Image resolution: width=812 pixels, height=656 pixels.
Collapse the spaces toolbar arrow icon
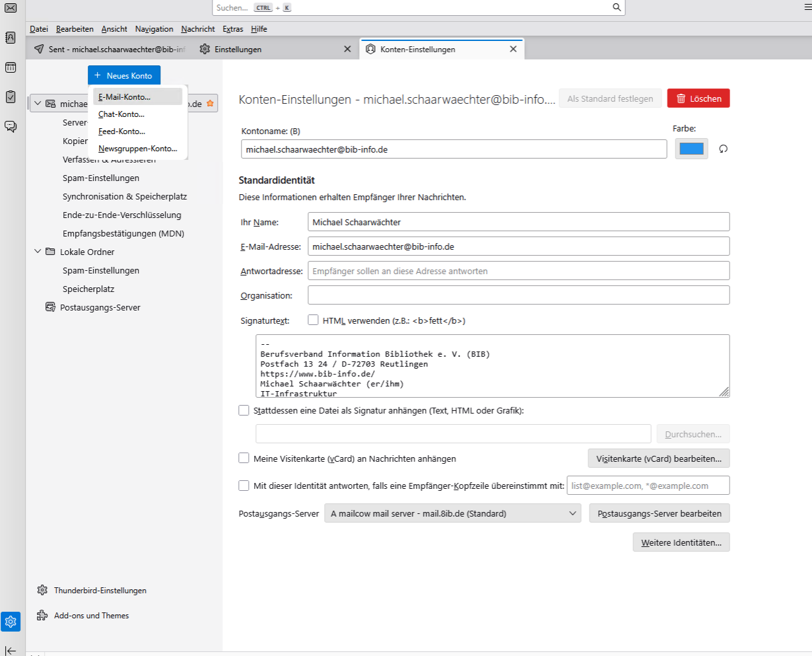pyautogui.click(x=11, y=651)
